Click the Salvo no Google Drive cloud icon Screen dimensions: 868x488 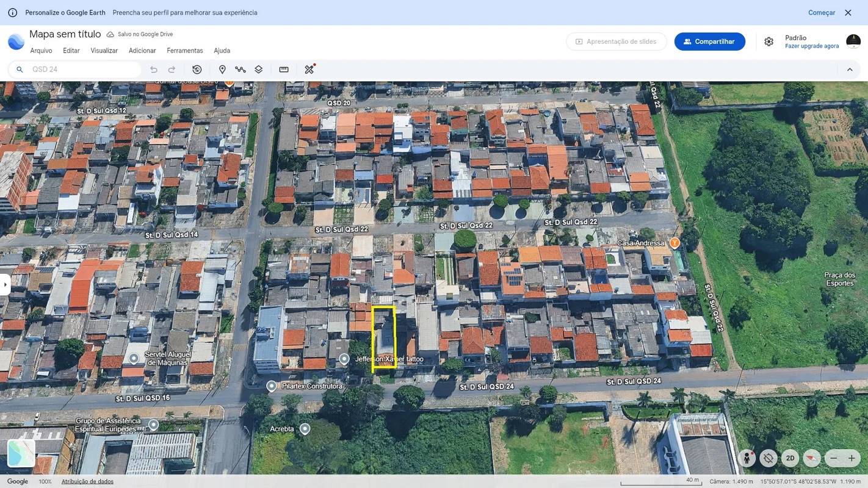coord(110,34)
